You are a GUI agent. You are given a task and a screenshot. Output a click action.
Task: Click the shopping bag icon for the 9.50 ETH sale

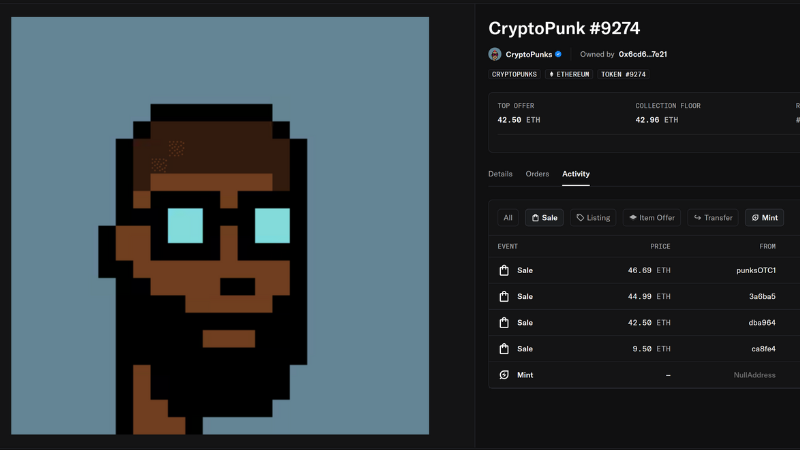(504, 348)
